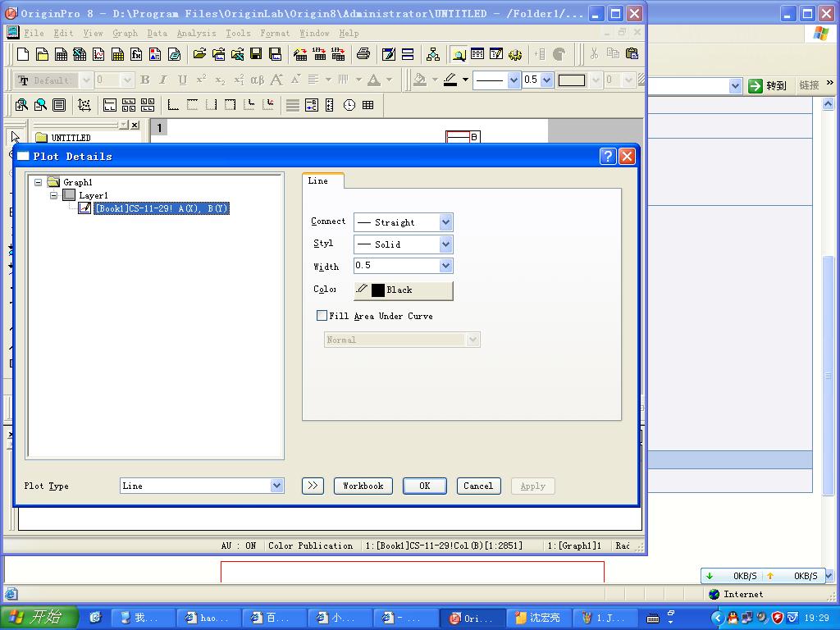Open the Graph menu

tap(125, 33)
